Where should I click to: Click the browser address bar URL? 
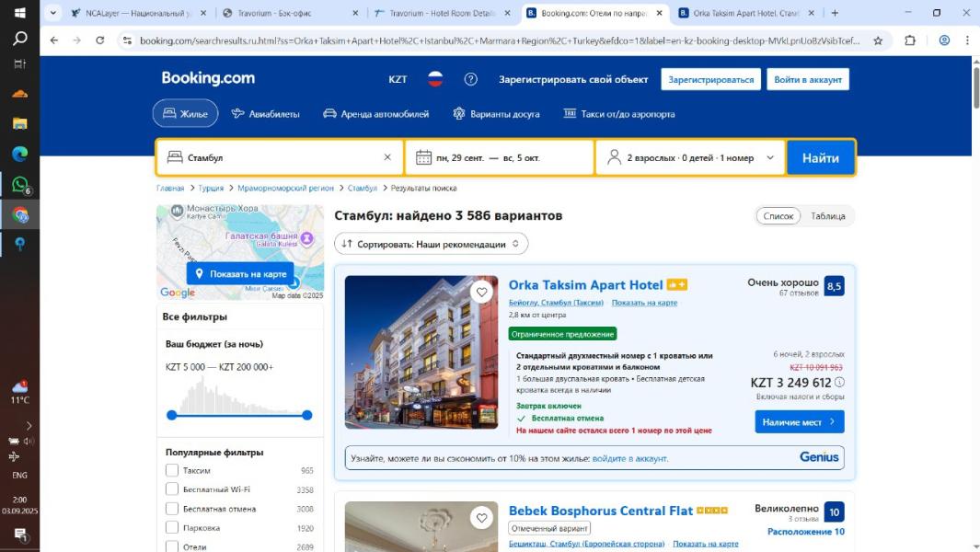pyautogui.click(x=500, y=40)
